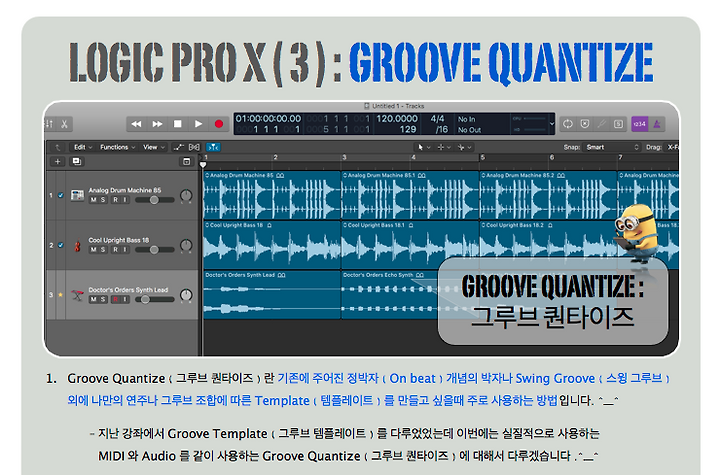
Task: Toggle the Replace mode icon
Action: tap(585, 124)
